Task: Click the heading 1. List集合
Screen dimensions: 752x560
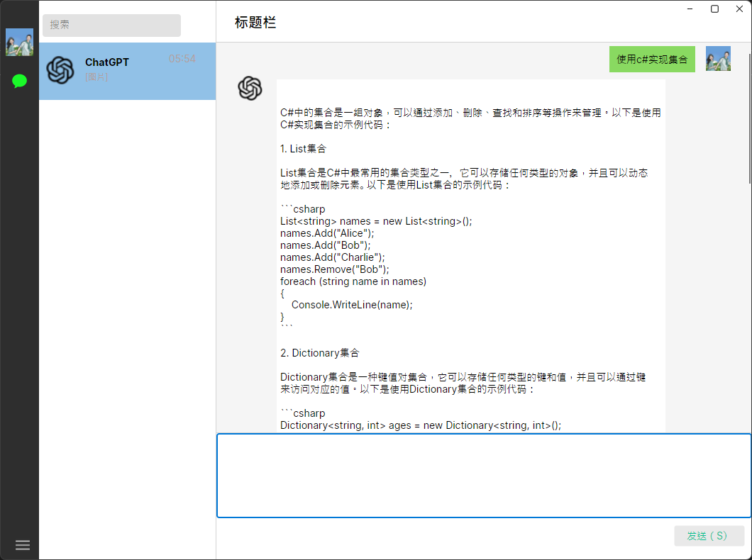Action: click(303, 149)
